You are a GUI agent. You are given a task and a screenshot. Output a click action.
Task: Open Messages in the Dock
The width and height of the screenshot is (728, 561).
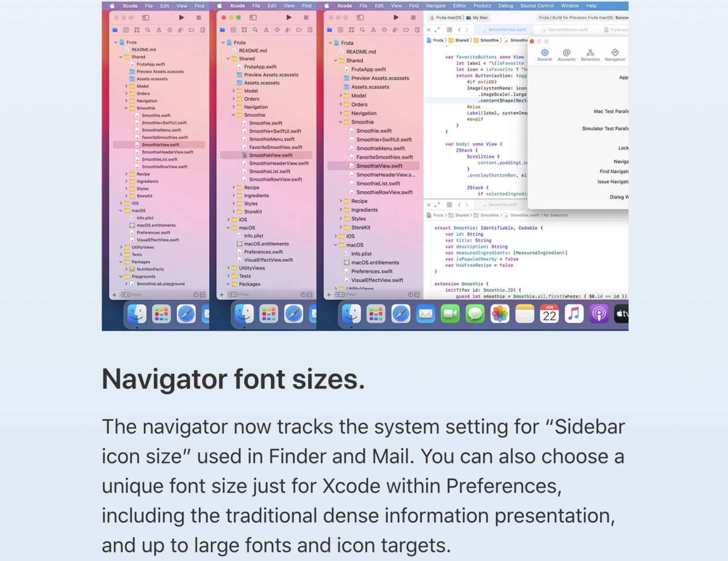tap(475, 315)
